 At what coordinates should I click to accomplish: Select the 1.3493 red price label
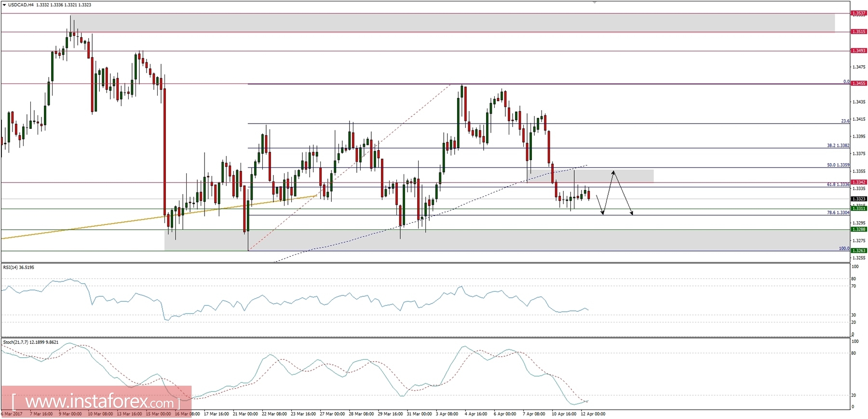coord(858,50)
